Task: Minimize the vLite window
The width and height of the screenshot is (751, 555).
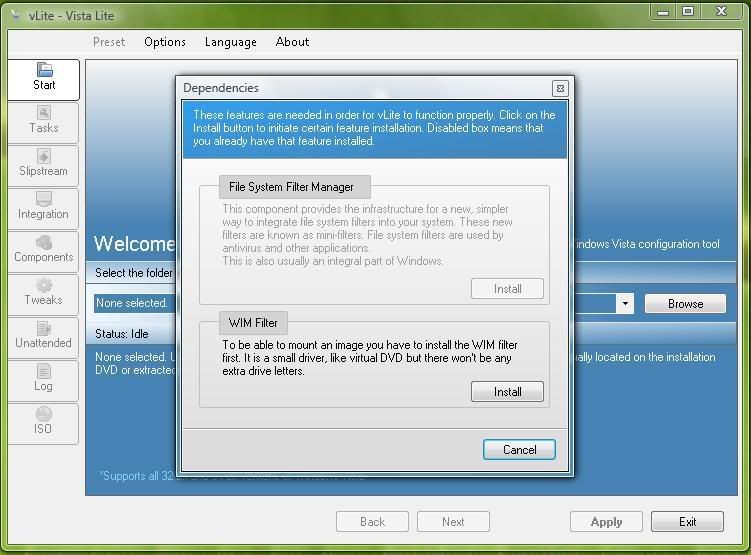Action: point(663,11)
